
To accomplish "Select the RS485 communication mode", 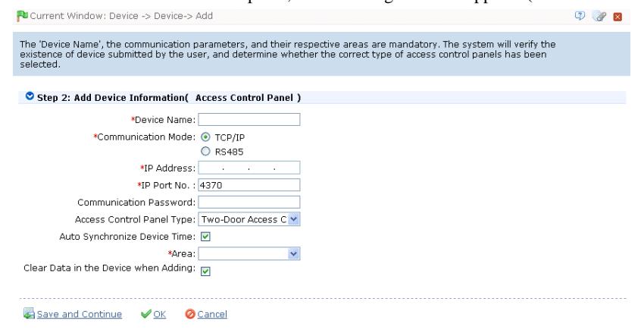I will pos(205,151).
